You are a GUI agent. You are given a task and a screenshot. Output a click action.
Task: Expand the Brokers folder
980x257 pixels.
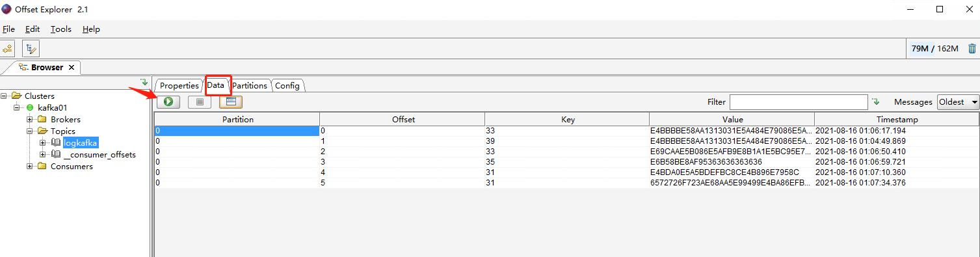tap(30, 120)
